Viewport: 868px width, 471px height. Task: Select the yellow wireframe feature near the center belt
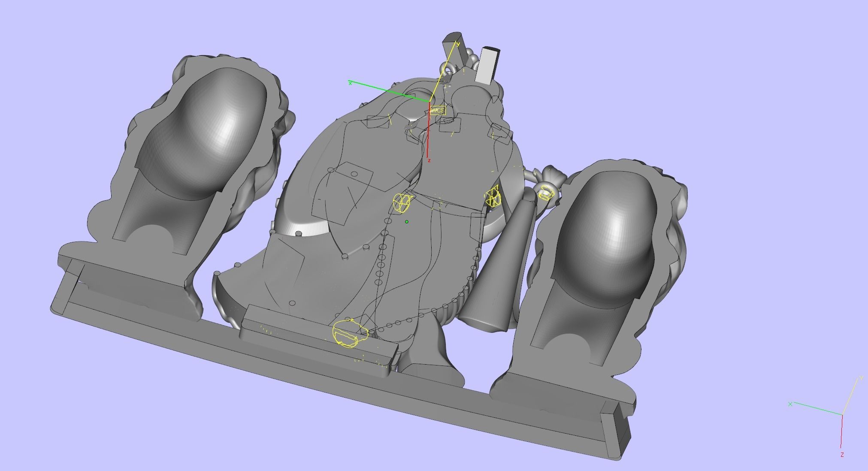(x=402, y=203)
